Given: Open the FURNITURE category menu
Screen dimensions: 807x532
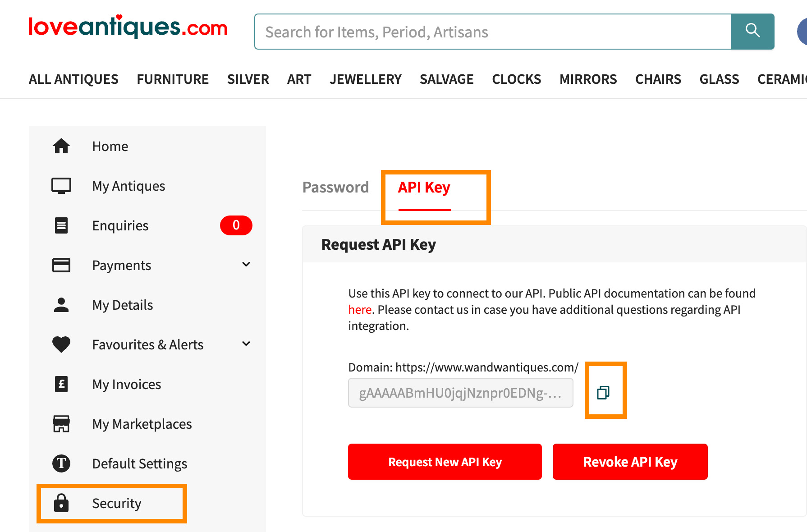Looking at the screenshot, I should [173, 79].
